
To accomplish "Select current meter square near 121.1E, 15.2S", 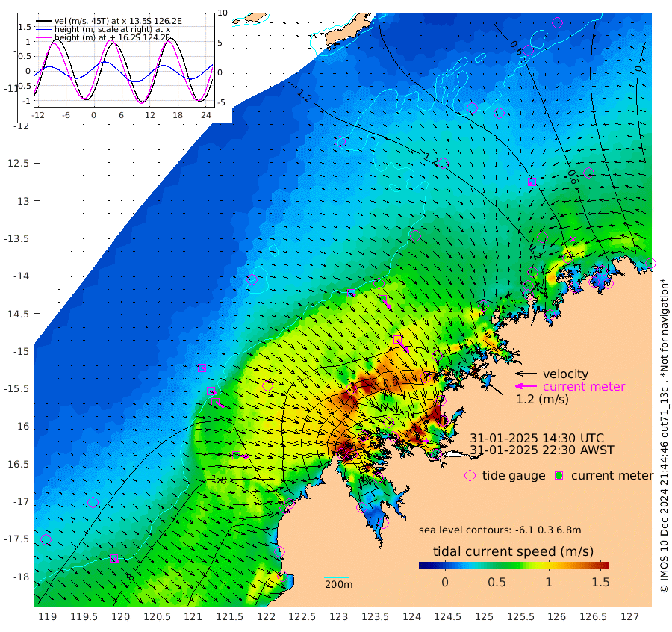I will 202,368.
